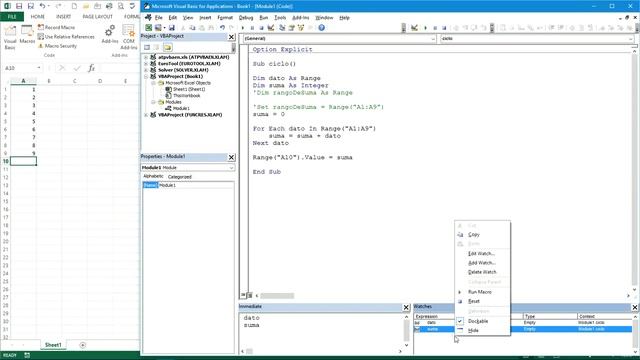Expand atpvbaen.xls project node
The image size is (640, 360).
click(146, 58)
